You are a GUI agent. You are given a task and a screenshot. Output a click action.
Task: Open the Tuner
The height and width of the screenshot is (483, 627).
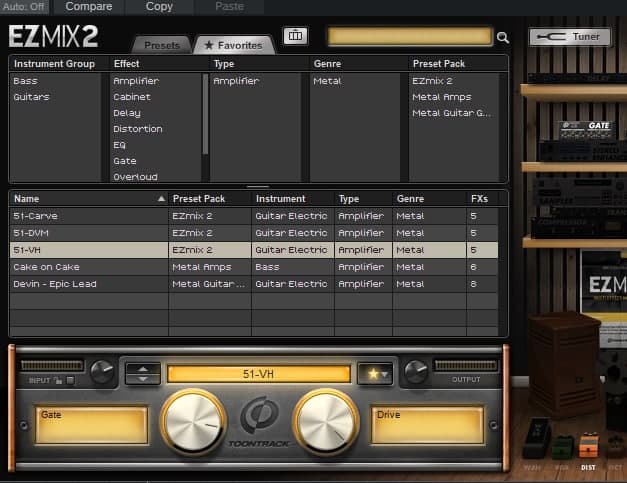[x=570, y=37]
